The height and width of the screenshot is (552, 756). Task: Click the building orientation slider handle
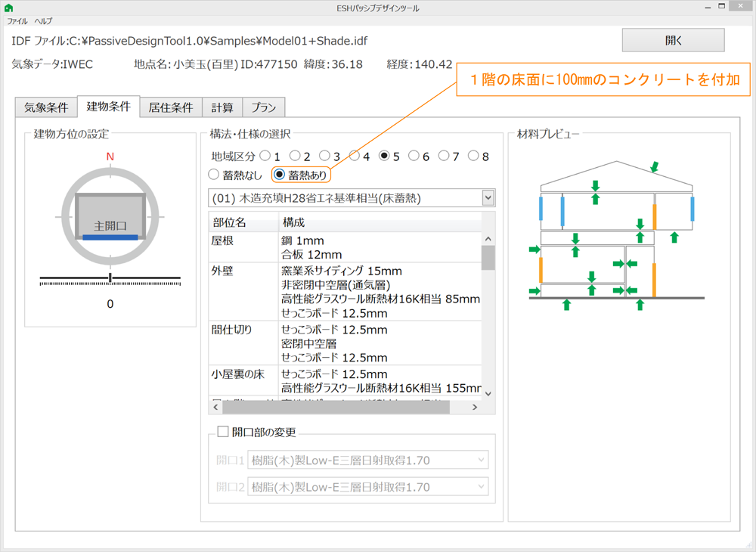point(110,278)
